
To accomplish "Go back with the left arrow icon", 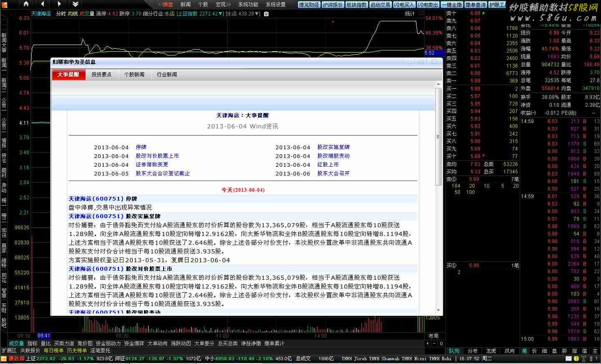I will 43,4.
